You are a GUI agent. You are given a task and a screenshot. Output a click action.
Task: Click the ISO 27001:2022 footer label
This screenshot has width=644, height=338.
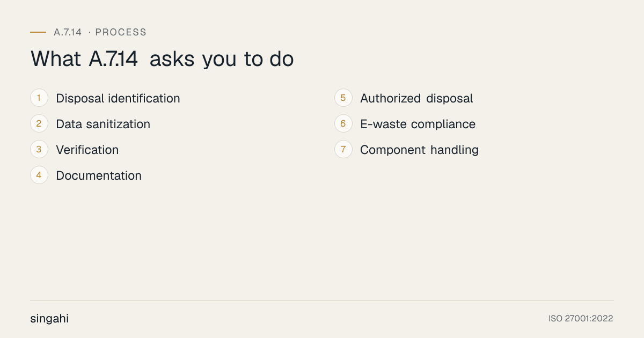[x=581, y=319]
